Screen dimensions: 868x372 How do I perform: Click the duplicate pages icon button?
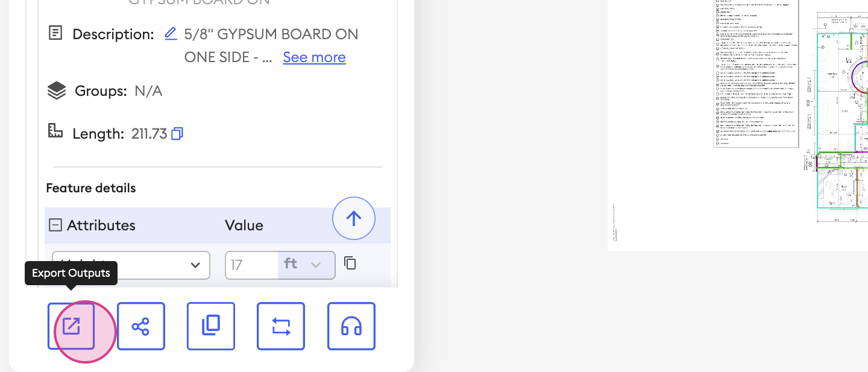211,326
